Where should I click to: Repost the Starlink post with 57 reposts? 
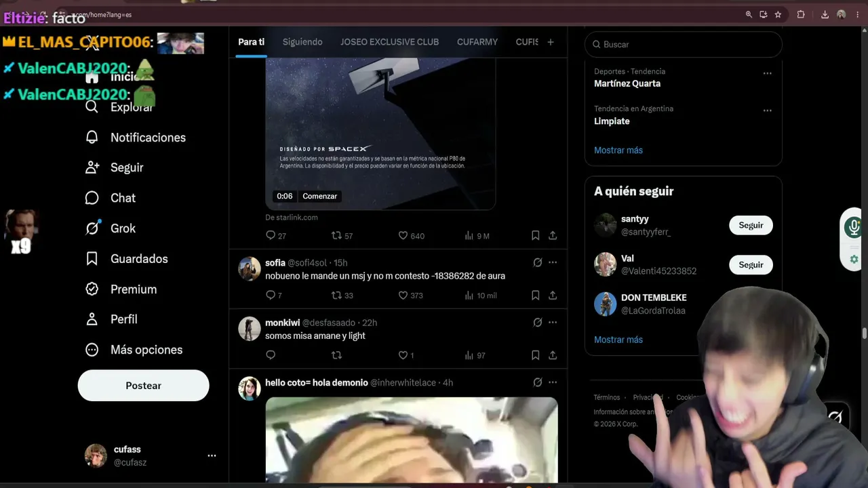coord(342,236)
